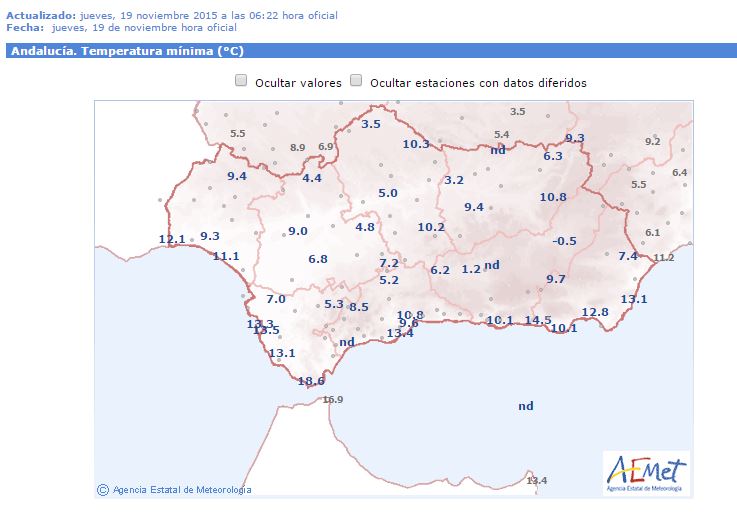Select the 11.1 temperature reading
The width and height of the screenshot is (737, 517).
pos(226,256)
